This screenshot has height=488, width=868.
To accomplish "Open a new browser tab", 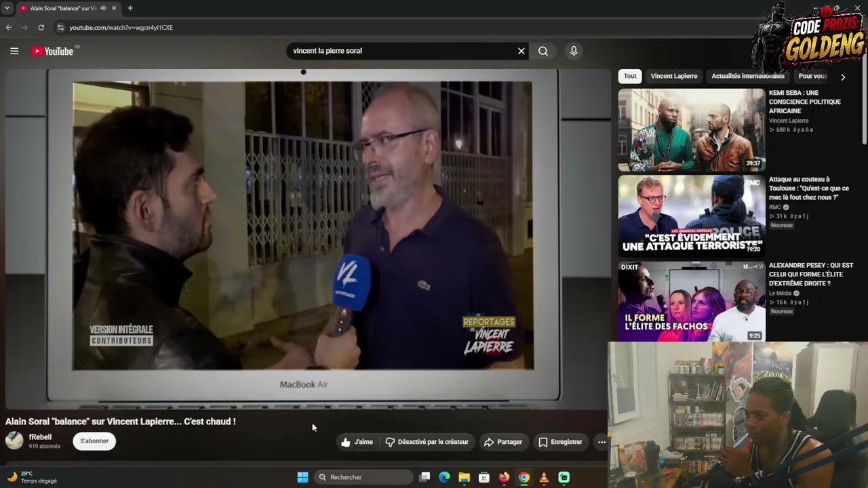I will coord(130,8).
